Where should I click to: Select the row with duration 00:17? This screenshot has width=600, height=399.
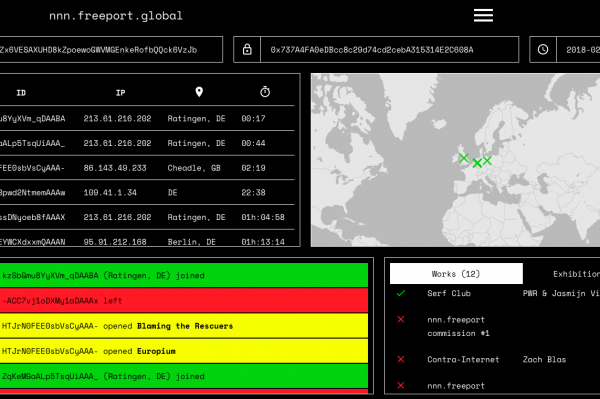pos(147,119)
